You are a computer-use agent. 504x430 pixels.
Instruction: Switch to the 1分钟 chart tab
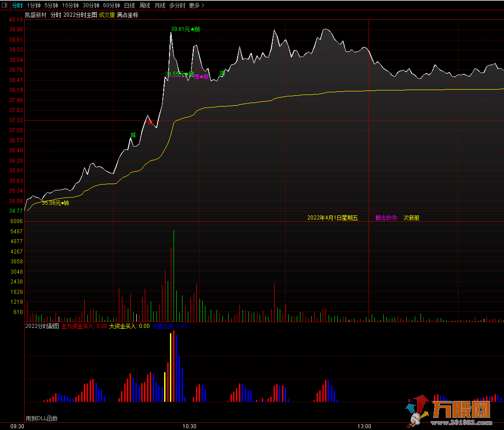pyautogui.click(x=34, y=5)
